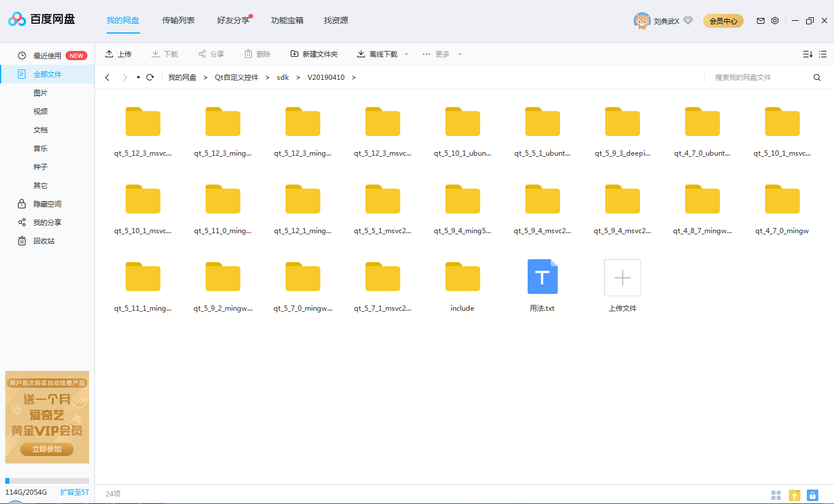Screen dimensions: 834x504
Task: Click the user avatar icon
Action: [642, 20]
